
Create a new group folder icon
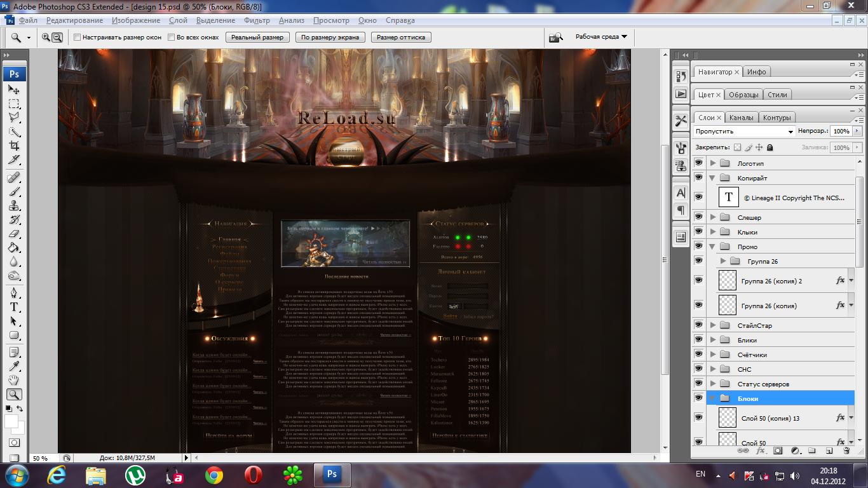click(812, 451)
